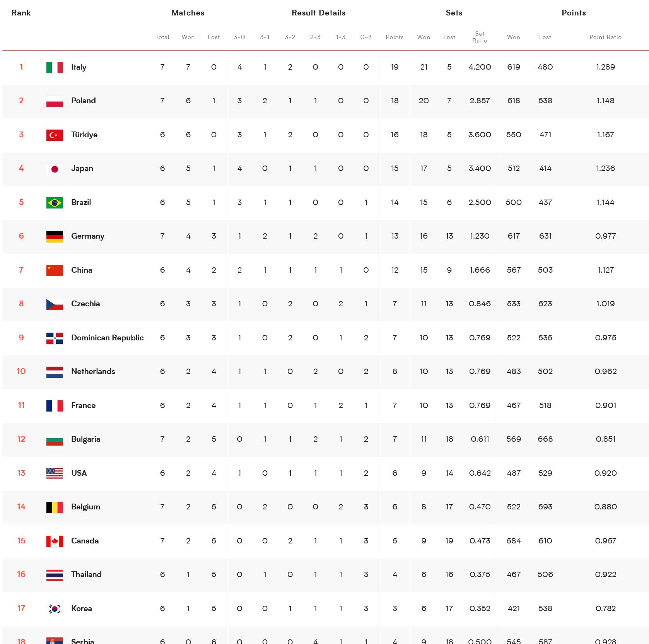Screen dimensions: 649x644
Task: Click the Bulgaria team name
Action: (85, 439)
